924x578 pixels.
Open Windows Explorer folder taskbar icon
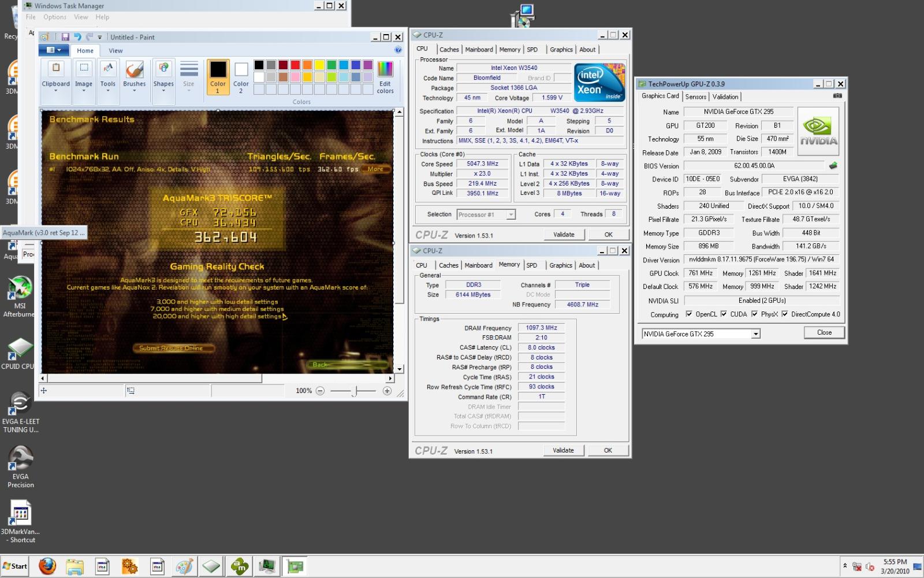[74, 566]
